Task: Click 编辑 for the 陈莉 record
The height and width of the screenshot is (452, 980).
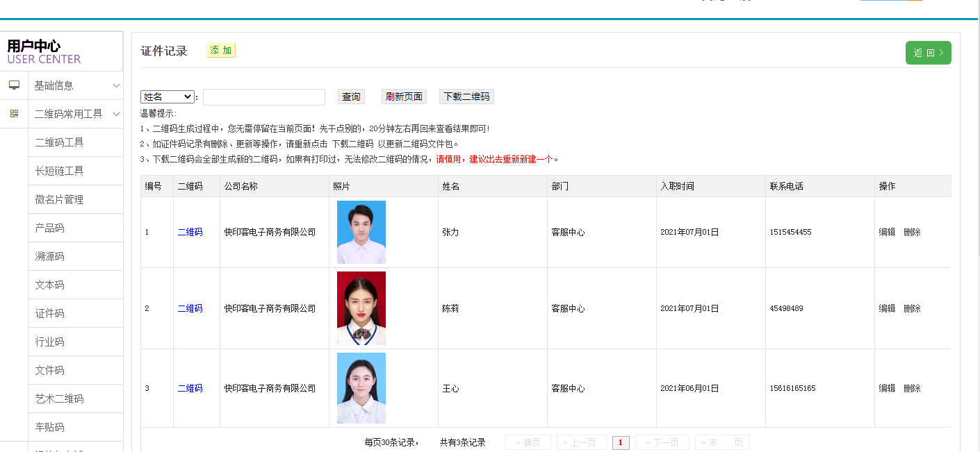Action: click(887, 308)
